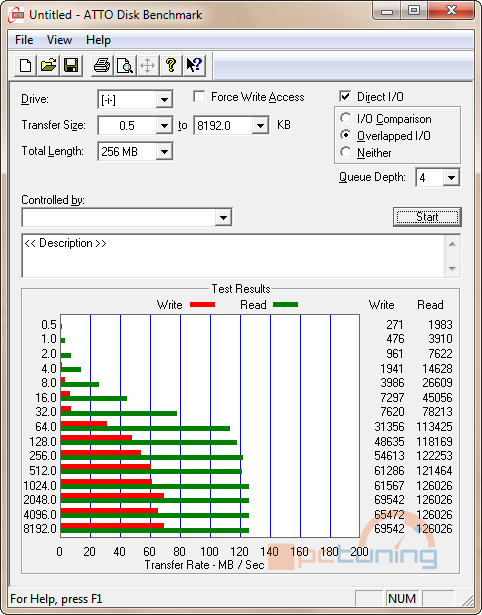The width and height of the screenshot is (482, 615).
Task: Expand the Queue Depth dropdown
Action: tap(451, 178)
